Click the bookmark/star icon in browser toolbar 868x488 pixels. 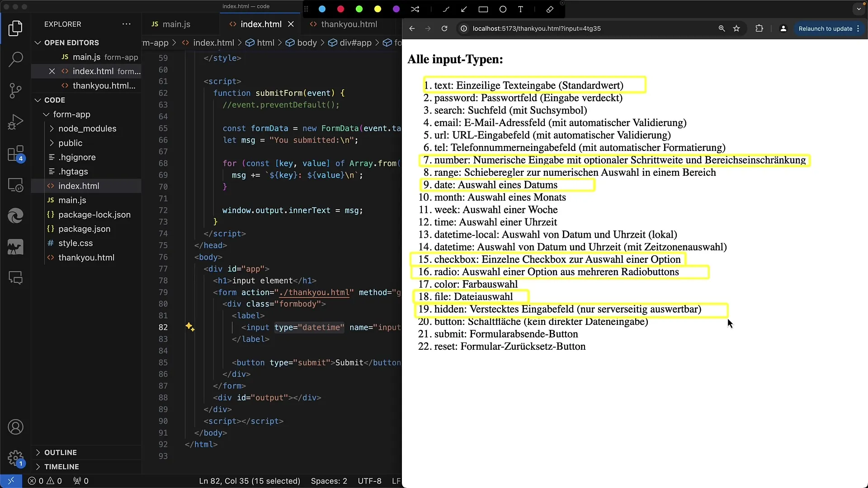(736, 28)
